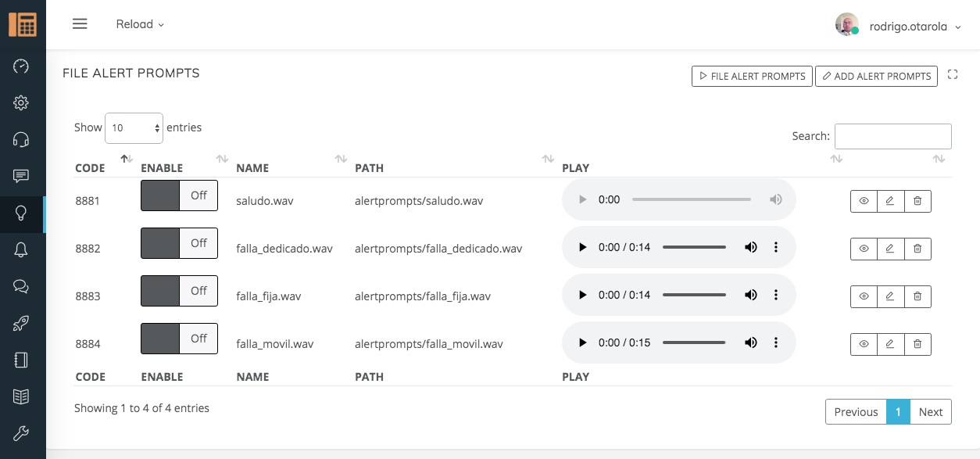Click the trash icon for falla_movil.wav
The height and width of the screenshot is (459, 980).
(917, 344)
